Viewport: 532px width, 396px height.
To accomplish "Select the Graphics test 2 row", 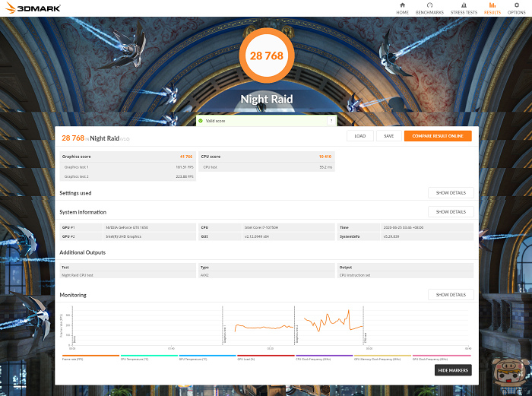I will 128,176.
